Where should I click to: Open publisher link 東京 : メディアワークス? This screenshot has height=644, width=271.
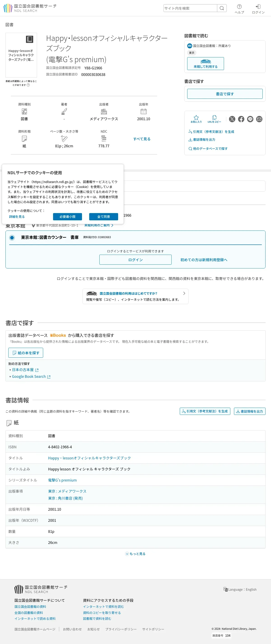(x=67, y=491)
